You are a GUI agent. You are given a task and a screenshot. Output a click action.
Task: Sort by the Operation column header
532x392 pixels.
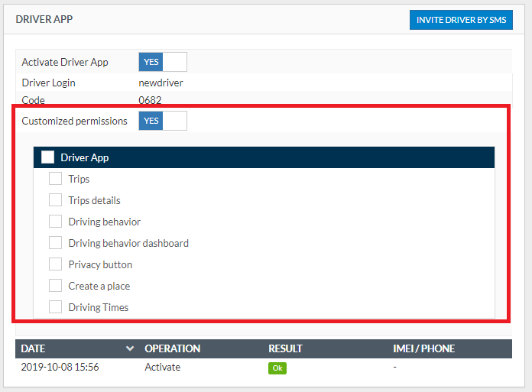(x=172, y=348)
